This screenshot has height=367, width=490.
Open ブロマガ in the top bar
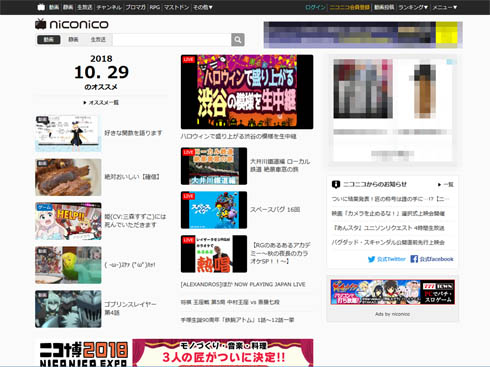click(x=135, y=7)
